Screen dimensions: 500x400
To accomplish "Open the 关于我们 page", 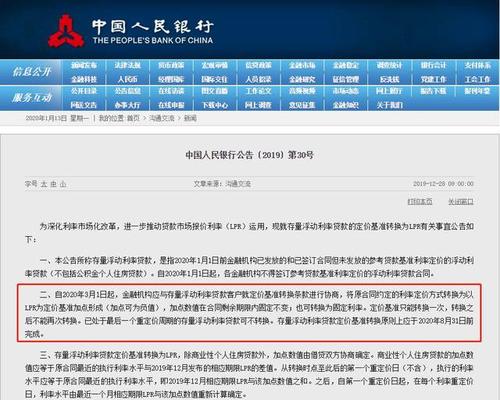I will tap(389, 105).
